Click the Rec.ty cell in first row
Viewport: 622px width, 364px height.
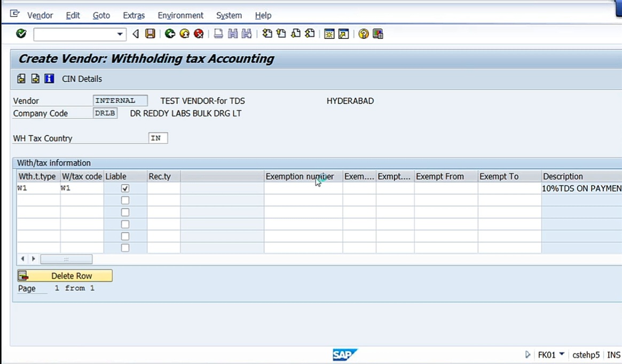click(163, 188)
